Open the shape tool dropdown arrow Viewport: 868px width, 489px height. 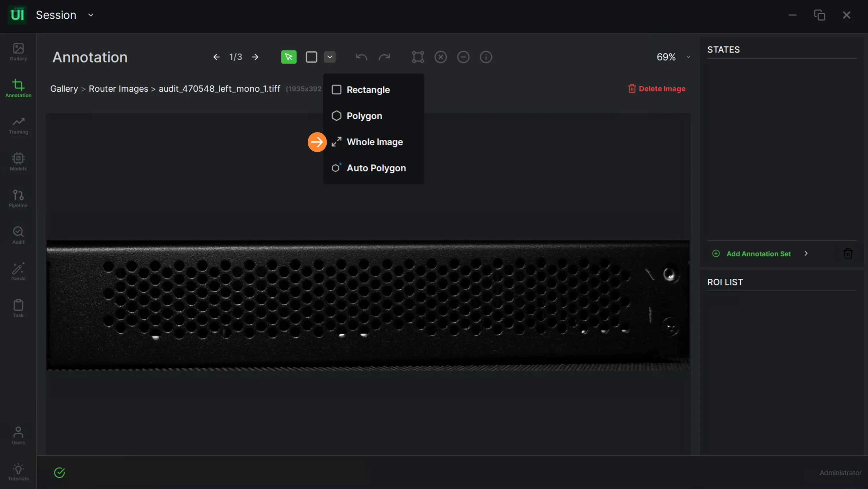(x=330, y=57)
